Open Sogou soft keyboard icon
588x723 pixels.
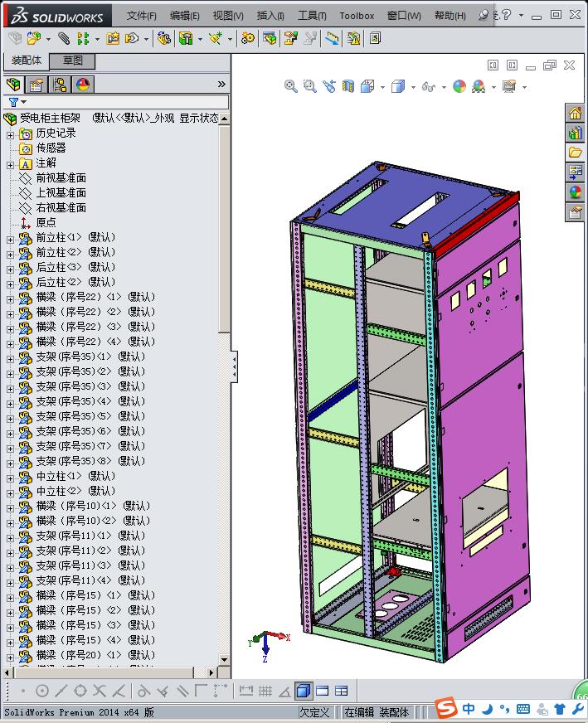coord(523,708)
